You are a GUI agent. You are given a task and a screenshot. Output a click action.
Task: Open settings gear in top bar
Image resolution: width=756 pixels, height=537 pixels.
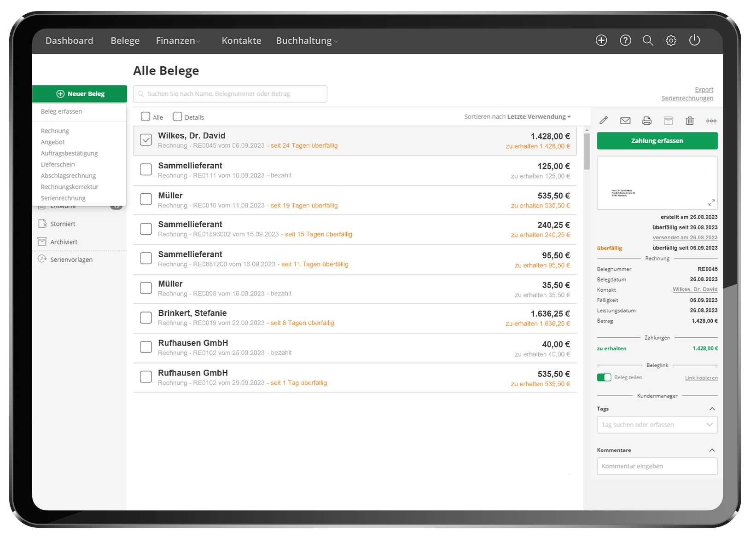pos(671,40)
